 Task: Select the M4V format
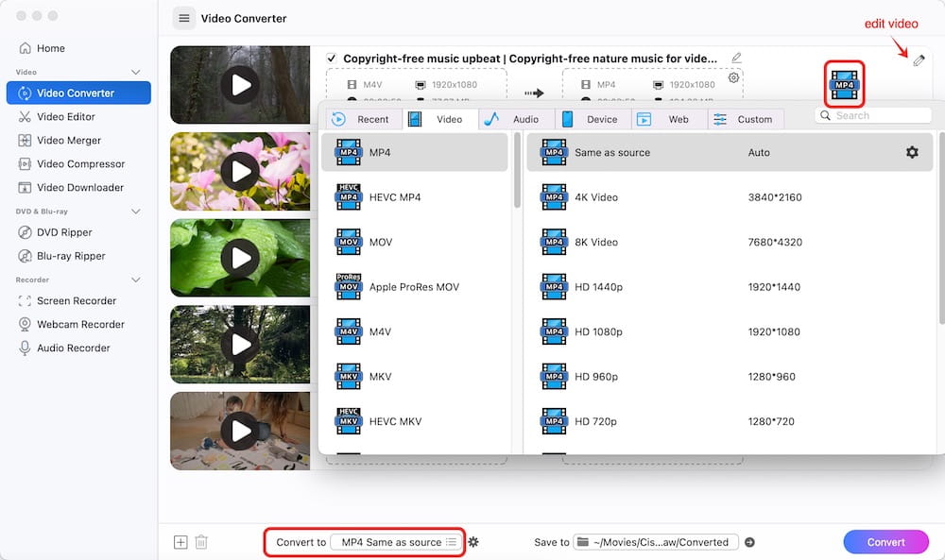pos(415,331)
